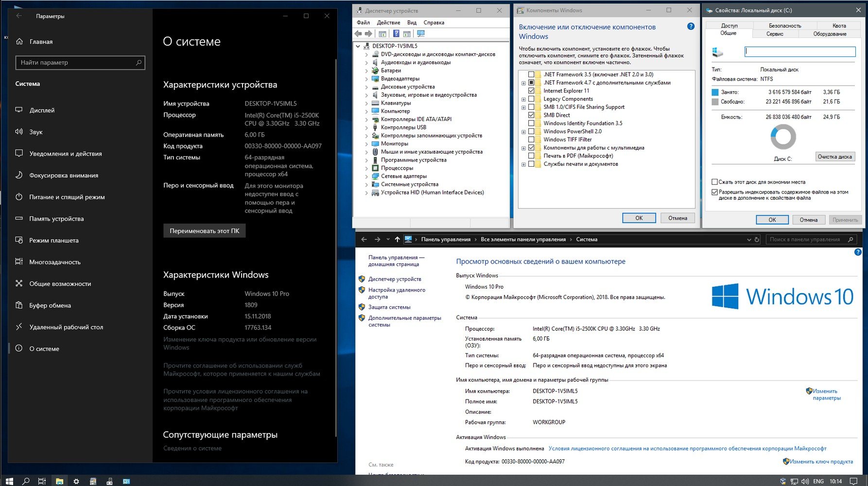This screenshot has height=486, width=868.
Task: Open Remote Desktop (Удаленный рабочий стол) settings
Action: click(66, 327)
